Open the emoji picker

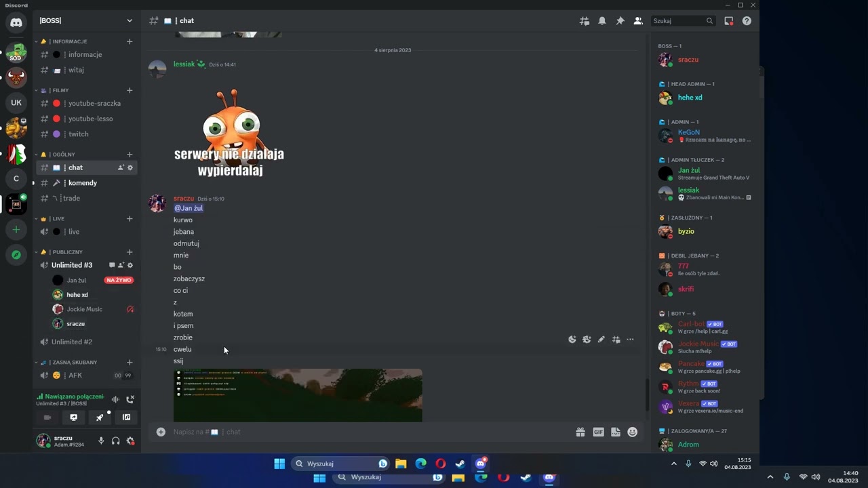[633, 432]
